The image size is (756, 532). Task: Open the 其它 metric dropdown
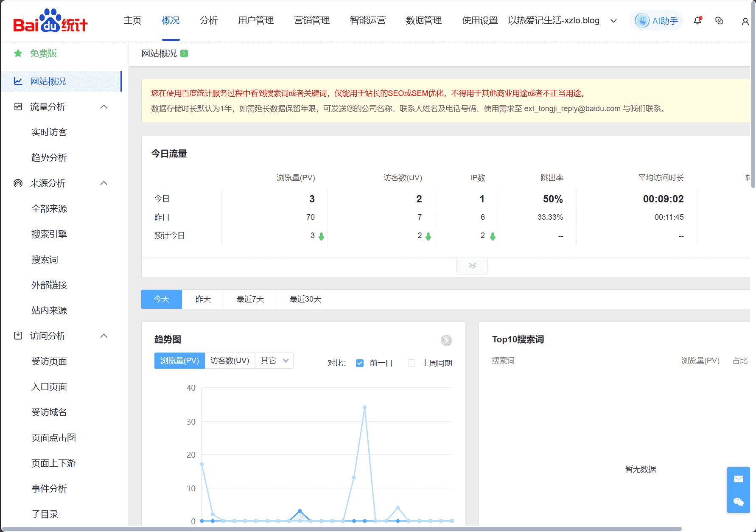274,360
